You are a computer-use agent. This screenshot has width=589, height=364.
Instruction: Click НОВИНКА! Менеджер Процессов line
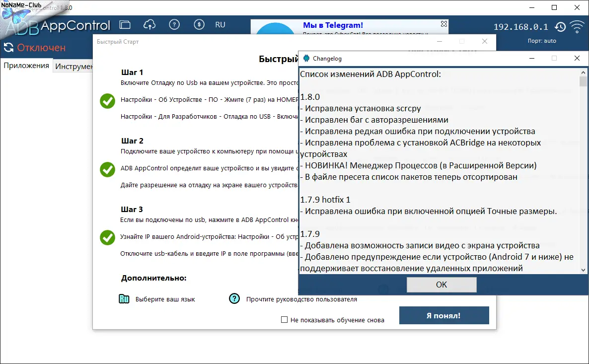pos(419,166)
